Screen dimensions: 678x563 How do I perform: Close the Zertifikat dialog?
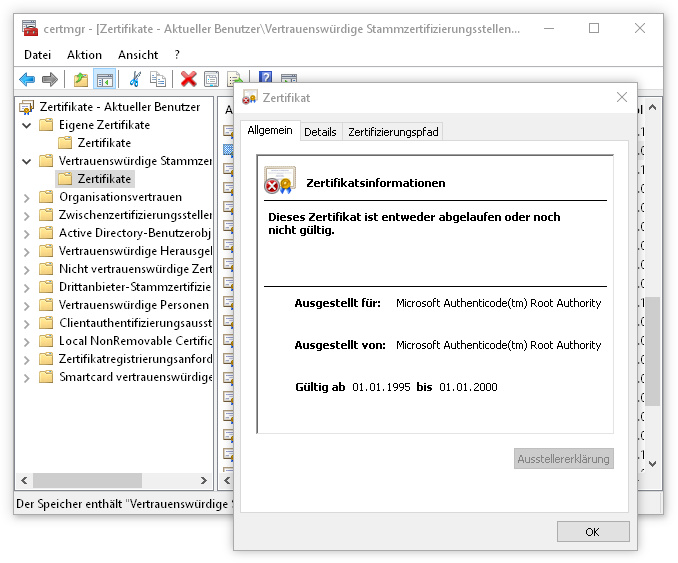[621, 97]
